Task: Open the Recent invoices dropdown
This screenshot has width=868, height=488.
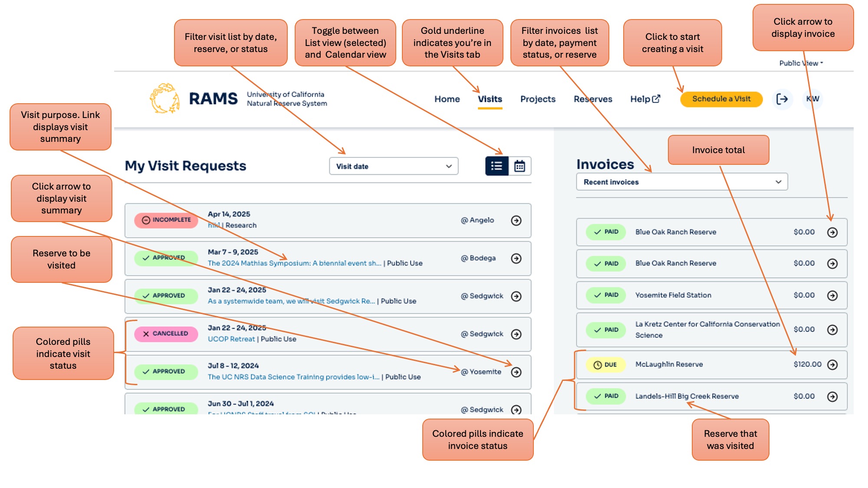Action: tap(682, 182)
